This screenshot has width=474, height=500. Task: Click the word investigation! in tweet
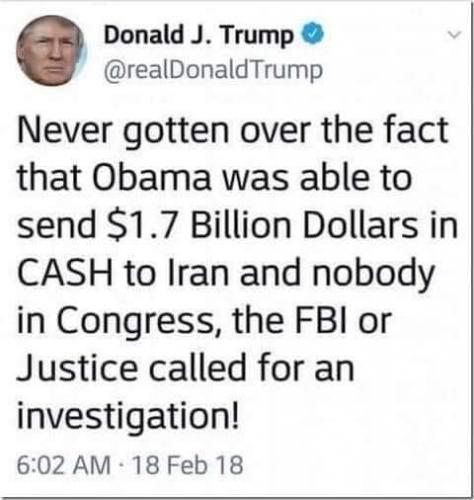click(x=128, y=418)
